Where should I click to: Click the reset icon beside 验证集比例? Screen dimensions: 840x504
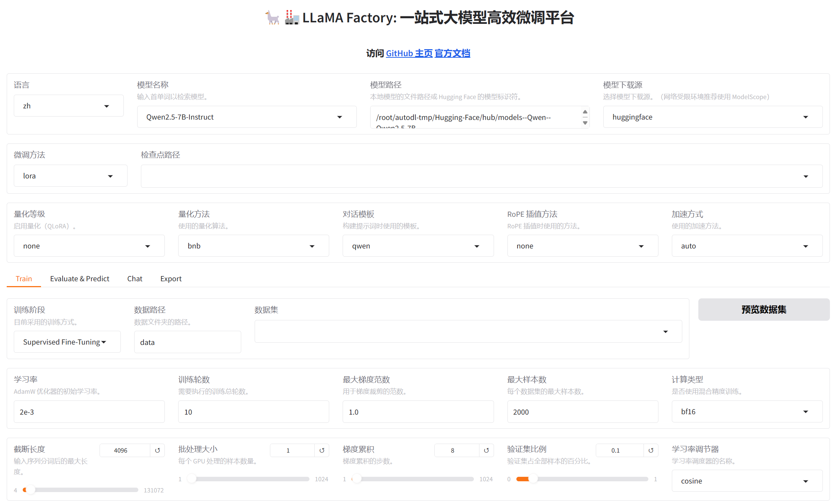651,450
